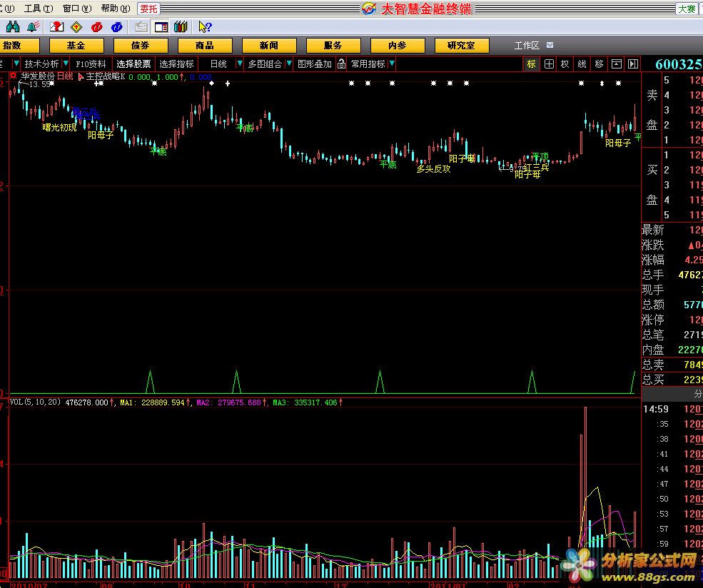Click the context help cursor icon
Screen dimensions: 703x588
click(204, 27)
